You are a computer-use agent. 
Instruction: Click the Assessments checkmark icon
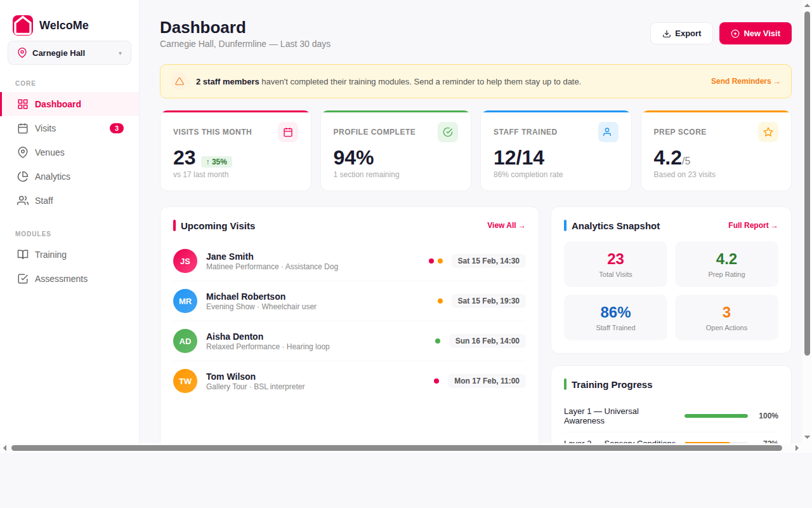(22, 279)
